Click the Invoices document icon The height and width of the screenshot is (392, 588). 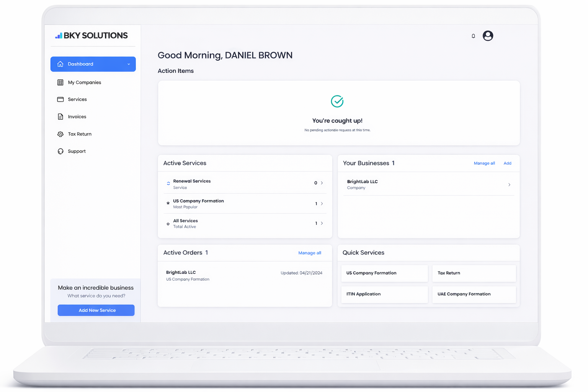[x=60, y=117]
